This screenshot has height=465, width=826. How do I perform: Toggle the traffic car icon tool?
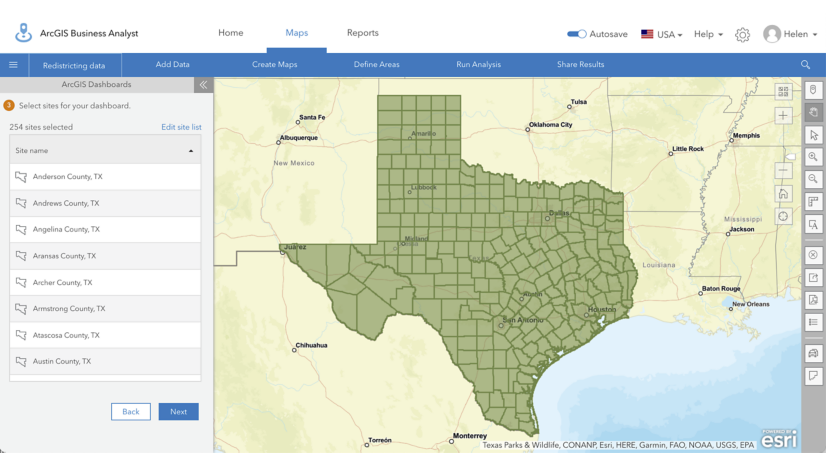pos(813,353)
